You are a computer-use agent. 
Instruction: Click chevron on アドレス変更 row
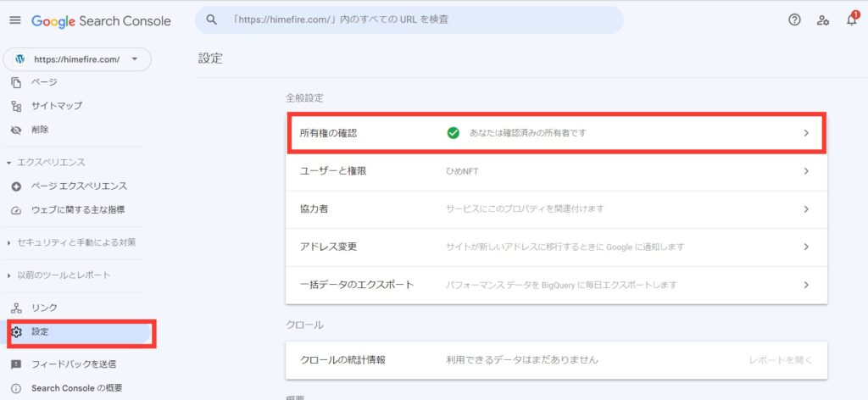pyautogui.click(x=806, y=247)
